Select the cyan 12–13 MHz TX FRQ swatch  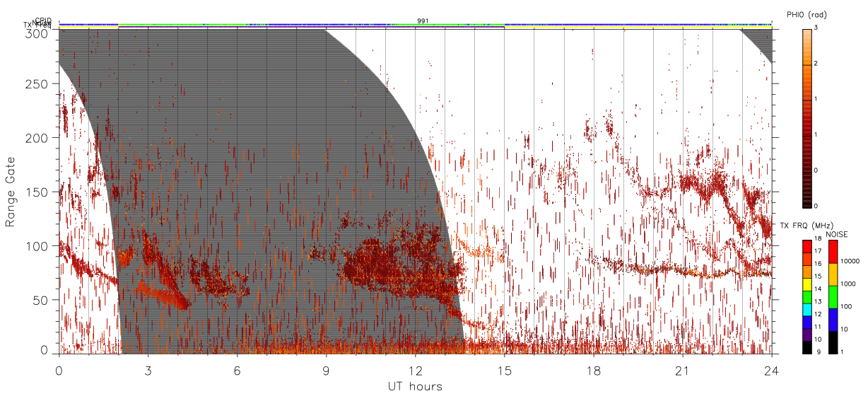(807, 310)
